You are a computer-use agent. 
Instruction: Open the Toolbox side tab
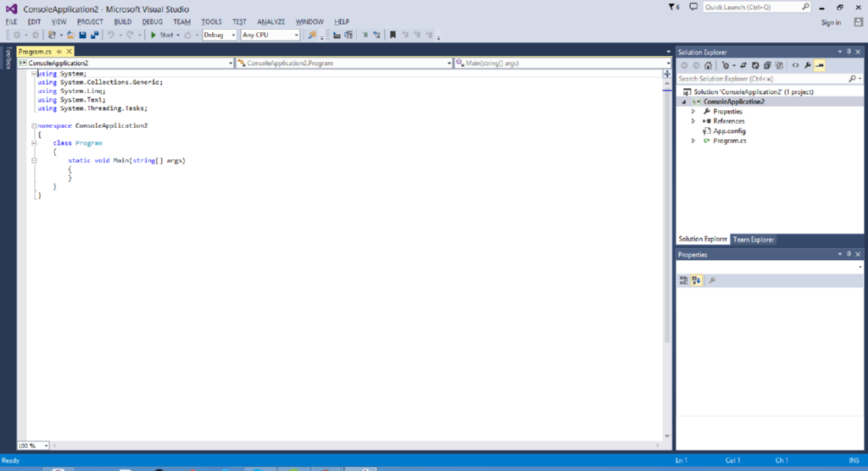(8, 58)
